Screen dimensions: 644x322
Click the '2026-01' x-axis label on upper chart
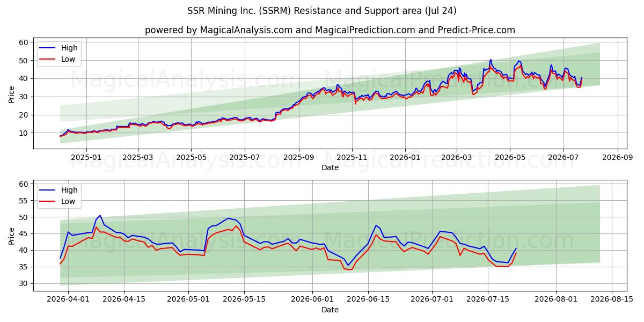[405, 158]
